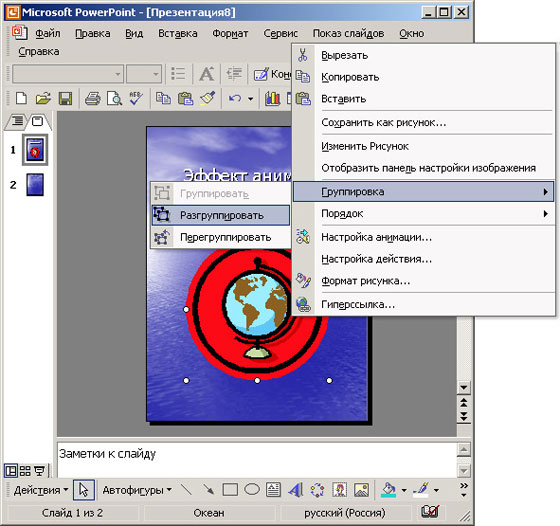The height and width of the screenshot is (526, 560).
Task: Activate the Select Objects pointer tool
Action: tap(84, 490)
